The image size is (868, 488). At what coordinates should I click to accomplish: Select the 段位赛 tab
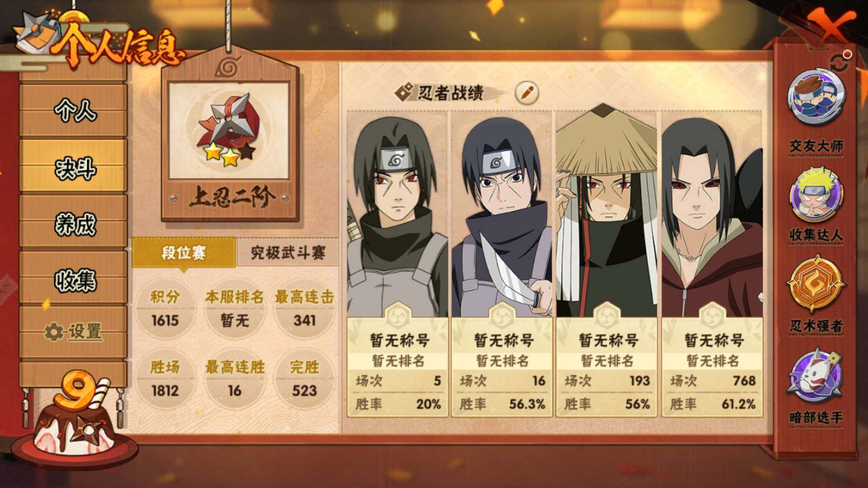click(184, 253)
